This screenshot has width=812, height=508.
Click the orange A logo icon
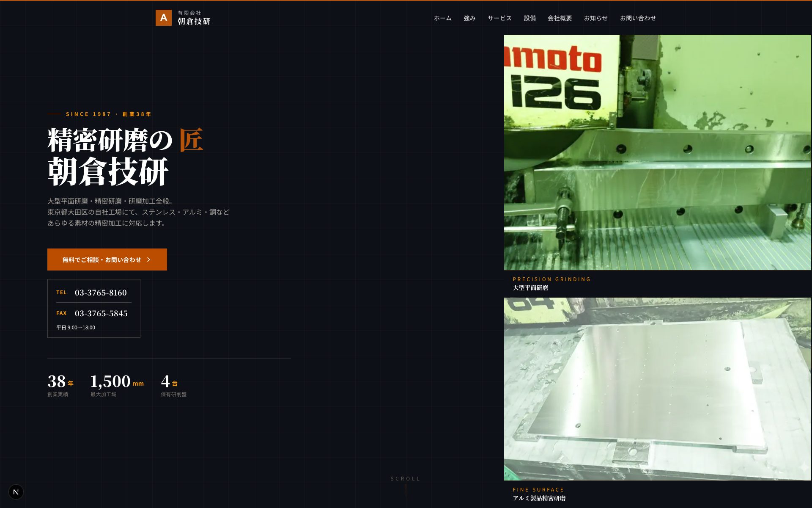(164, 18)
